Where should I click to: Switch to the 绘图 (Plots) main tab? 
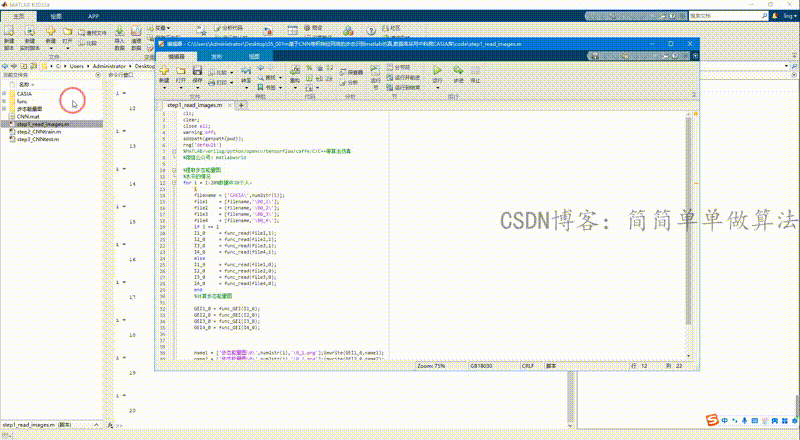click(x=56, y=17)
